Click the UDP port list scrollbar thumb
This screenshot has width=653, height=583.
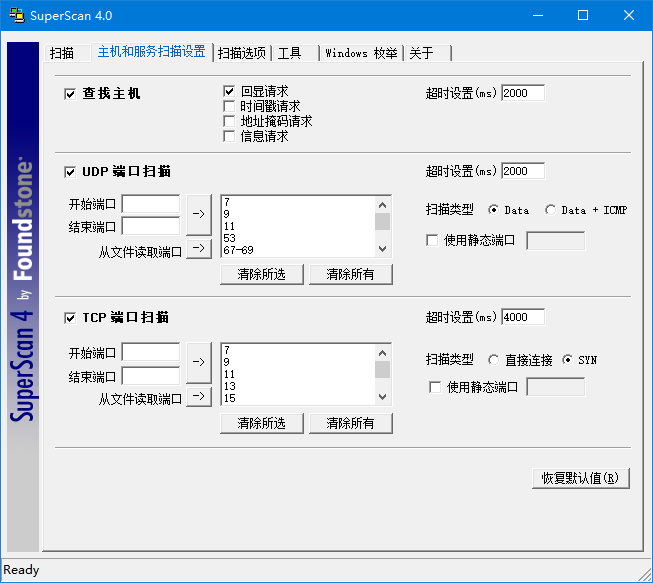pos(382,222)
